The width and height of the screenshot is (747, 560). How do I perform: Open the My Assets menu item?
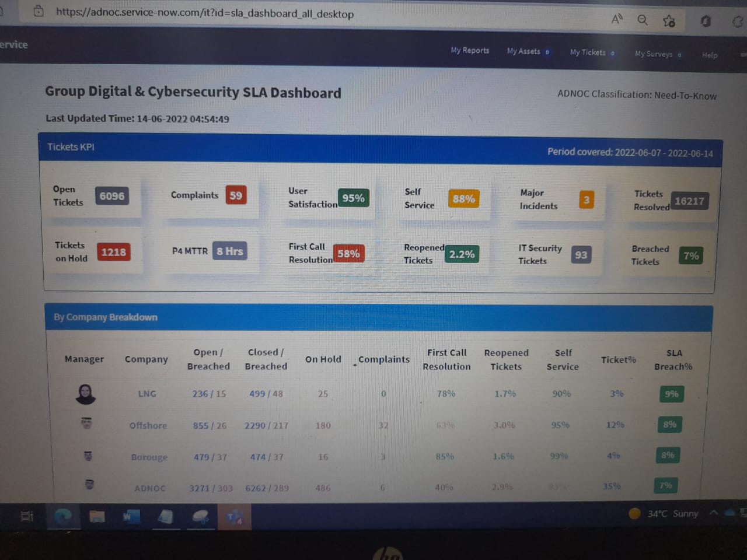tap(524, 51)
